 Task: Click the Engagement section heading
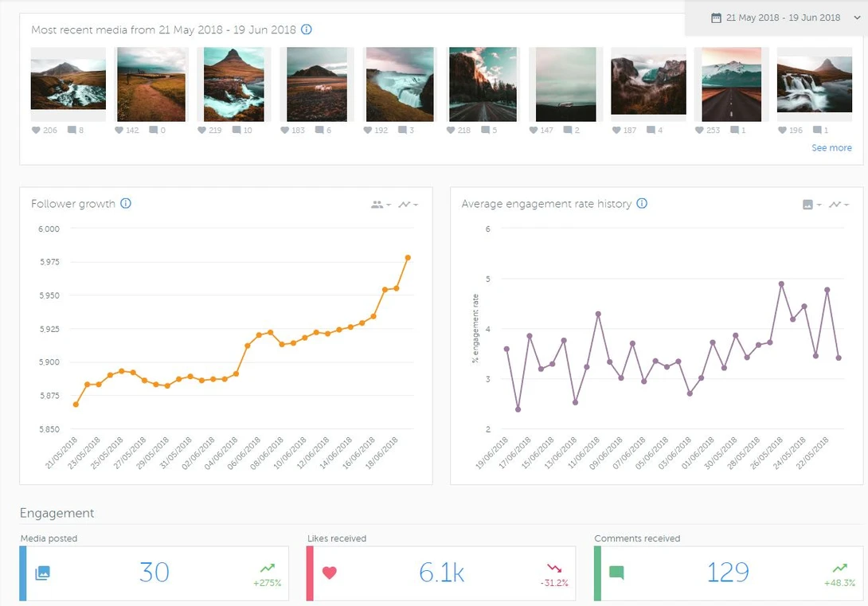click(x=57, y=513)
